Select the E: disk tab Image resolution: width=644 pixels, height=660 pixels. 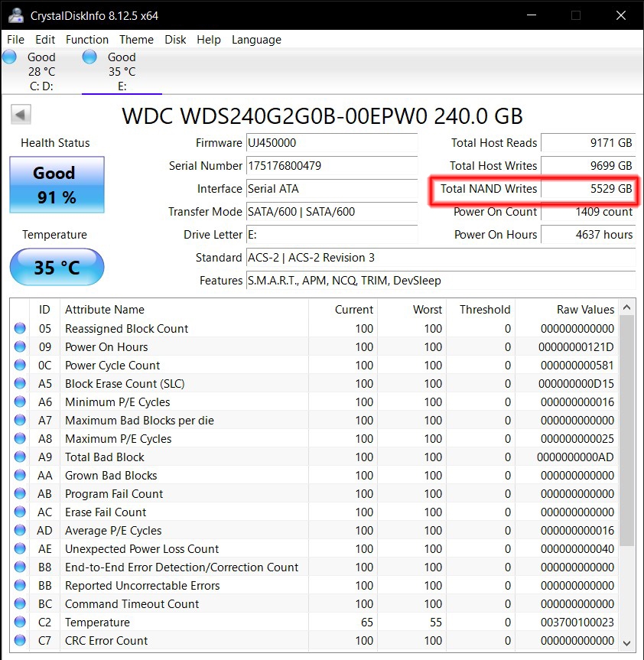click(122, 72)
